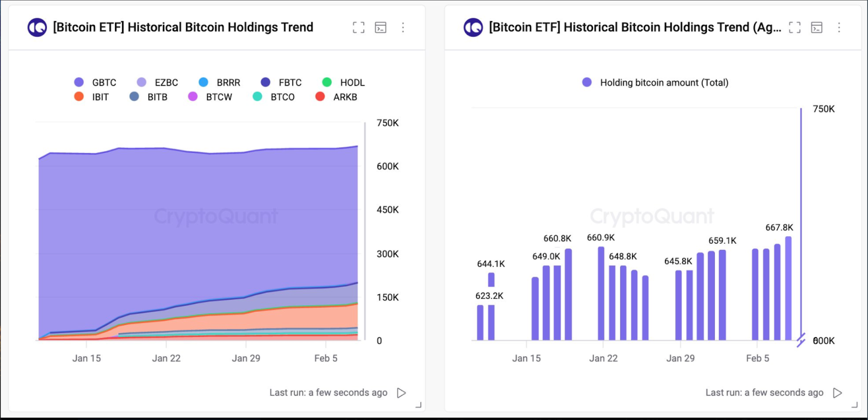Expand Aggregated chart to fullscreen
Viewport: 868px width, 420px height.
pyautogui.click(x=795, y=28)
